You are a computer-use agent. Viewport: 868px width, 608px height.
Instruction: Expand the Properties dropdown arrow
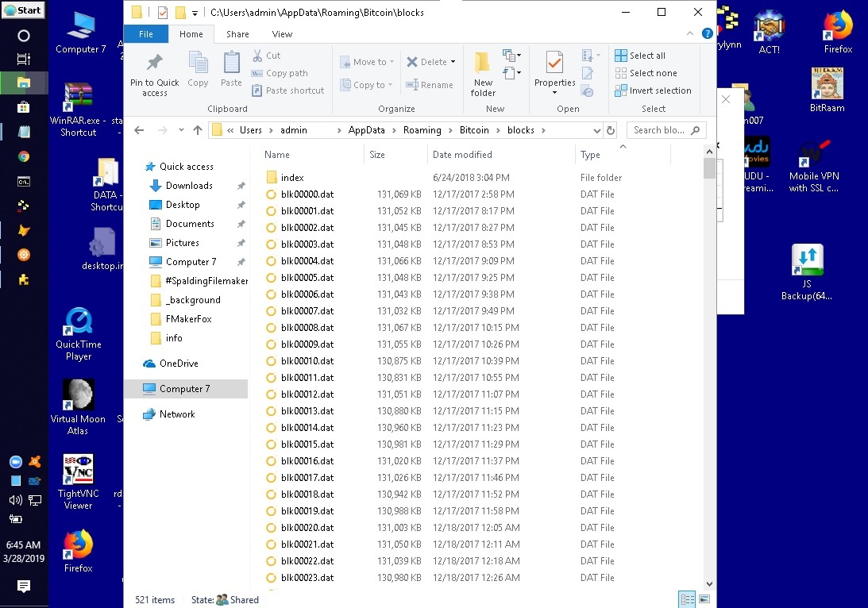tap(554, 92)
